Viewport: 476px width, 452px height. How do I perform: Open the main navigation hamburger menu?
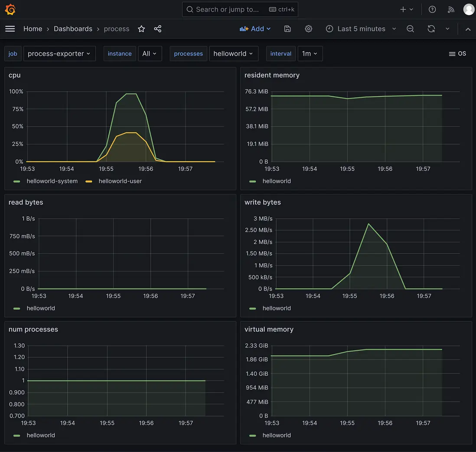coord(10,29)
